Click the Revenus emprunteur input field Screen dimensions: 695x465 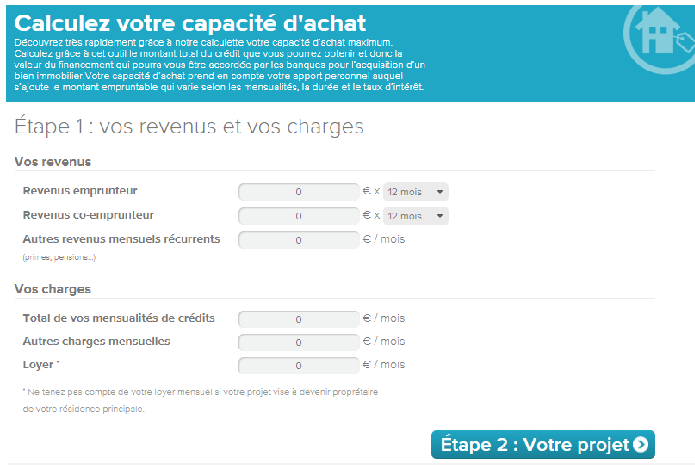[x=298, y=192]
